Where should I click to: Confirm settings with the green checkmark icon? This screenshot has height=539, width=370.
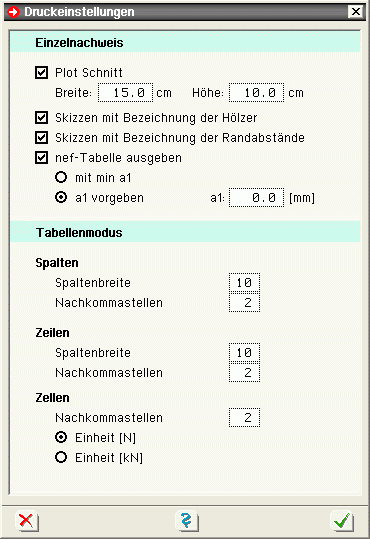click(x=342, y=521)
